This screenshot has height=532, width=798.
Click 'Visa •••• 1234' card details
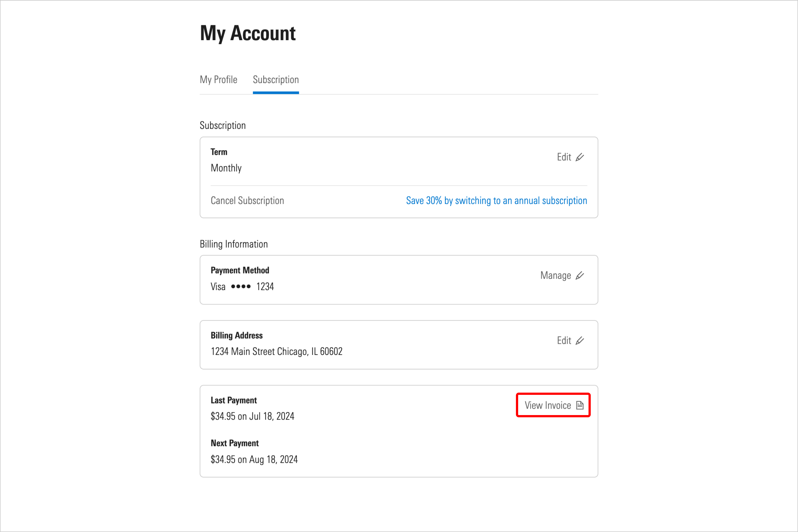click(x=242, y=287)
